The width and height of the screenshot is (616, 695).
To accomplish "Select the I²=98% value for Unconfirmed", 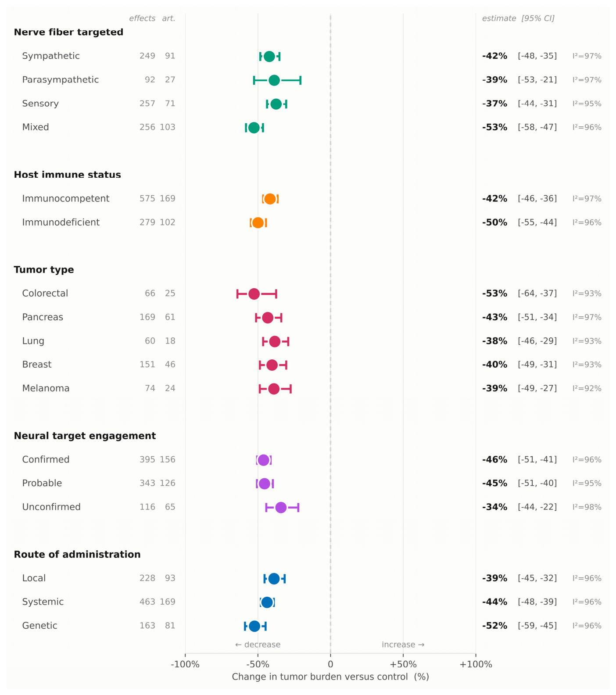I will (x=587, y=507).
